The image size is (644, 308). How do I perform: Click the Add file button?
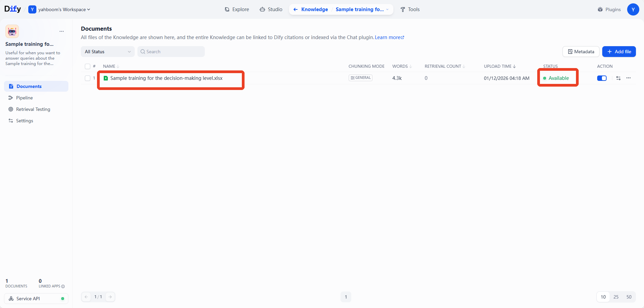coord(619,52)
